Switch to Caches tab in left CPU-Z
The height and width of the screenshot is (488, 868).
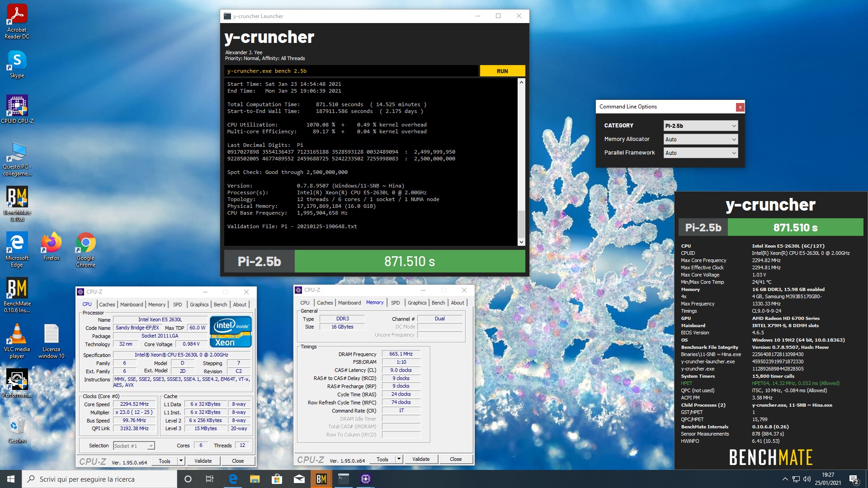coord(107,305)
